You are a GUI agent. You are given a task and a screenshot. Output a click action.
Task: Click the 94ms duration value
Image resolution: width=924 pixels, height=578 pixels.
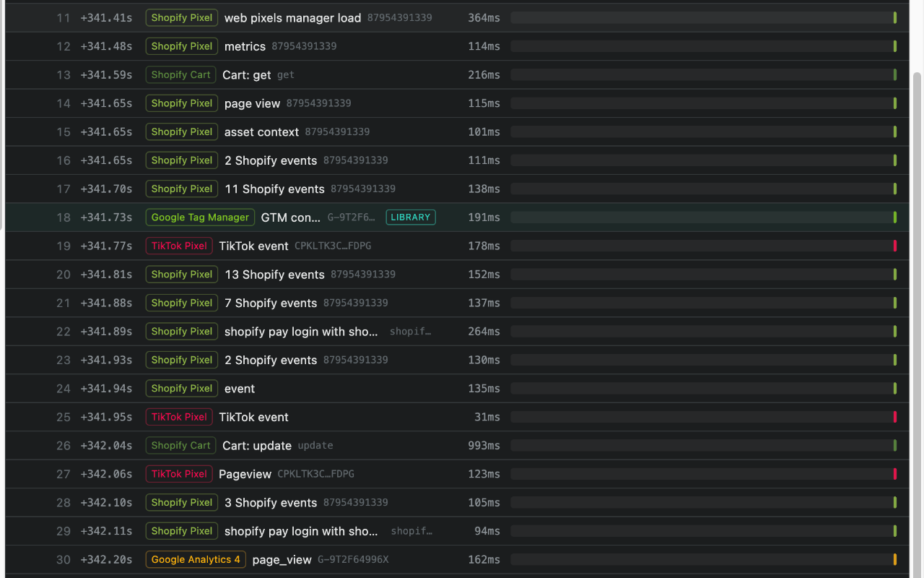(x=487, y=531)
